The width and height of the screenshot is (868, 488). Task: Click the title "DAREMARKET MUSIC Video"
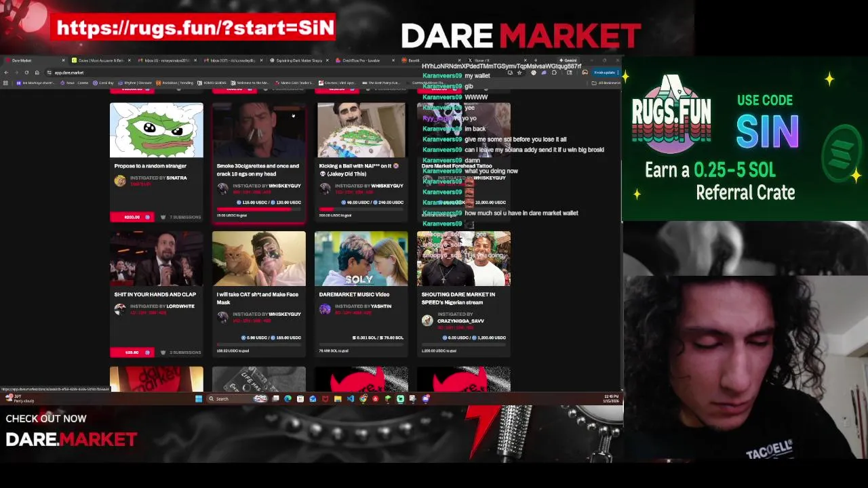[354, 295]
